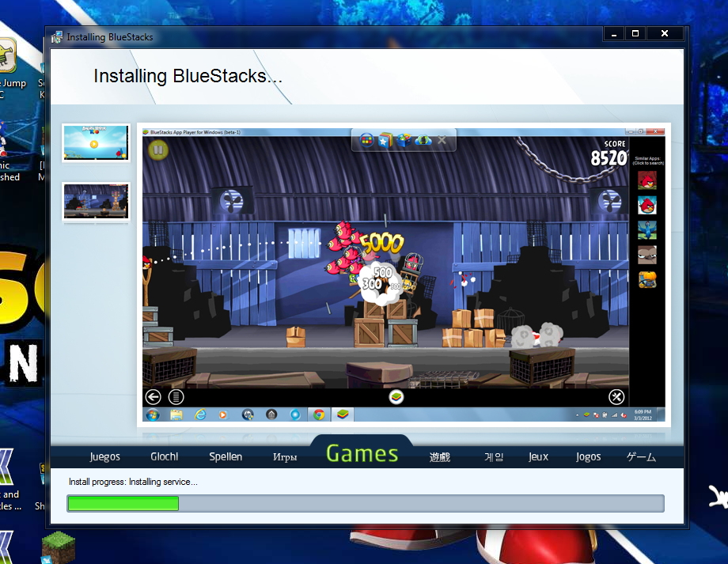Screen dimensions: 728x564
Task: Select the second dark warehouse thumbnail
Action: [96, 202]
